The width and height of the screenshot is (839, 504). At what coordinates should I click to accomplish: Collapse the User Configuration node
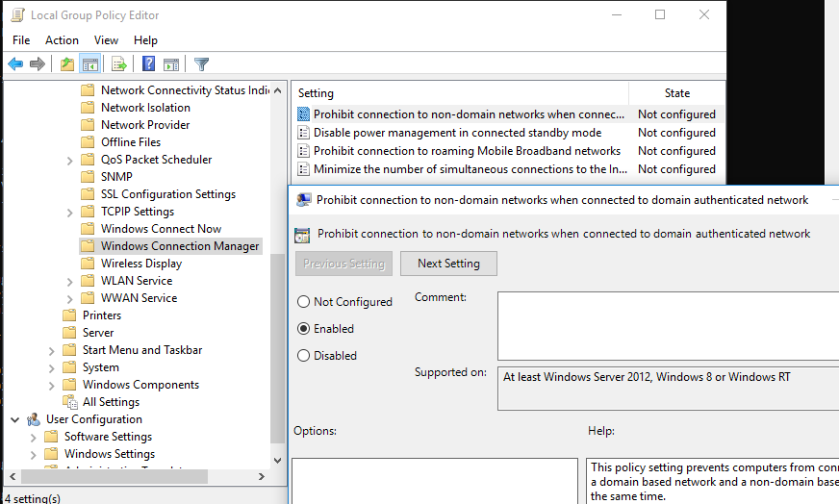click(15, 419)
